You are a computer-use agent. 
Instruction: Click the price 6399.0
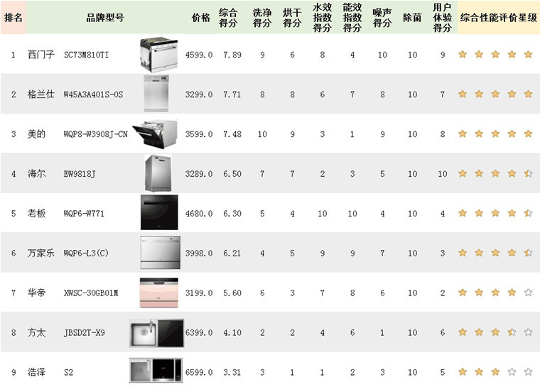(x=199, y=333)
